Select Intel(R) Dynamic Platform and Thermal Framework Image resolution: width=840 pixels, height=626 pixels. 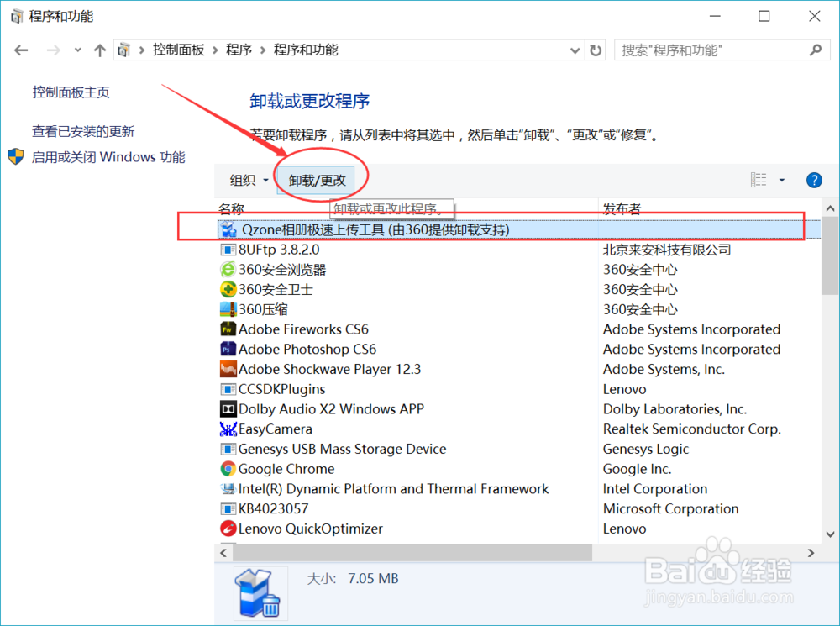click(394, 489)
